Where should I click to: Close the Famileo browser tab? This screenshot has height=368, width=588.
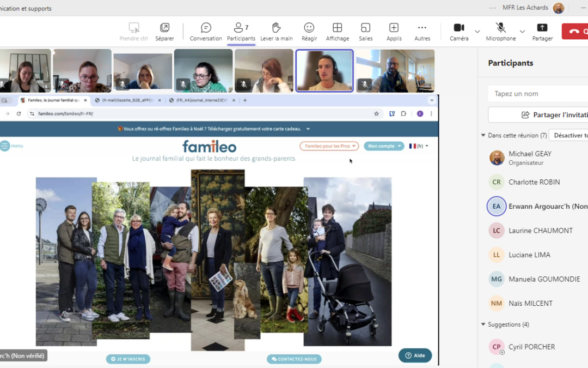[85, 100]
